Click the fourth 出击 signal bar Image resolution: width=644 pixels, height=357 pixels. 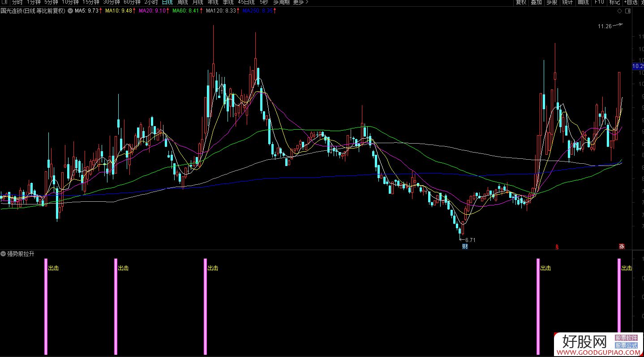[538, 306]
